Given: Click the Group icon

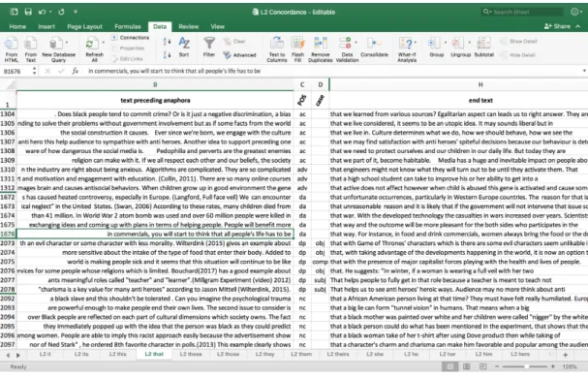Looking at the screenshot, I should tap(436, 44).
